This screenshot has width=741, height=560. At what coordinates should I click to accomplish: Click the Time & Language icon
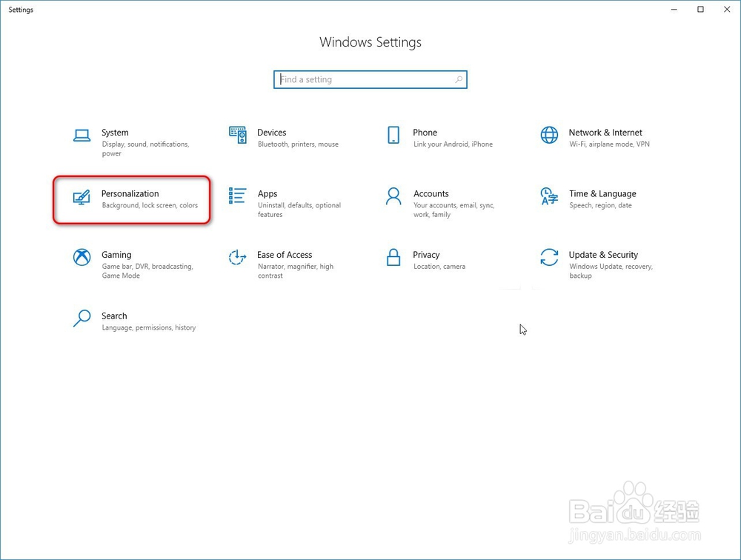pyautogui.click(x=549, y=196)
